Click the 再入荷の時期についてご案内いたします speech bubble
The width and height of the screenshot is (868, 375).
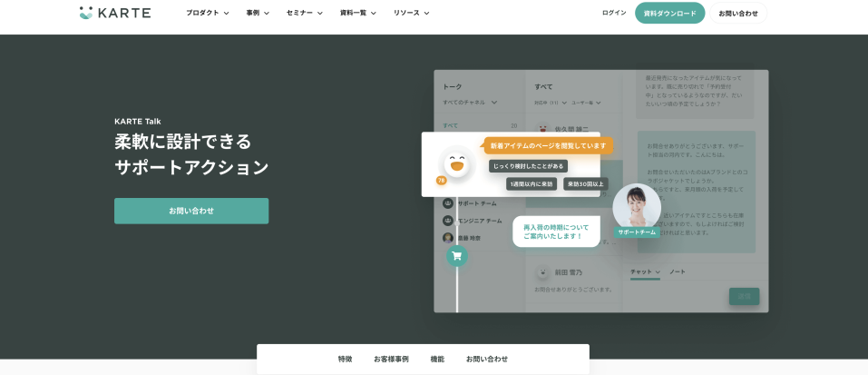556,232
